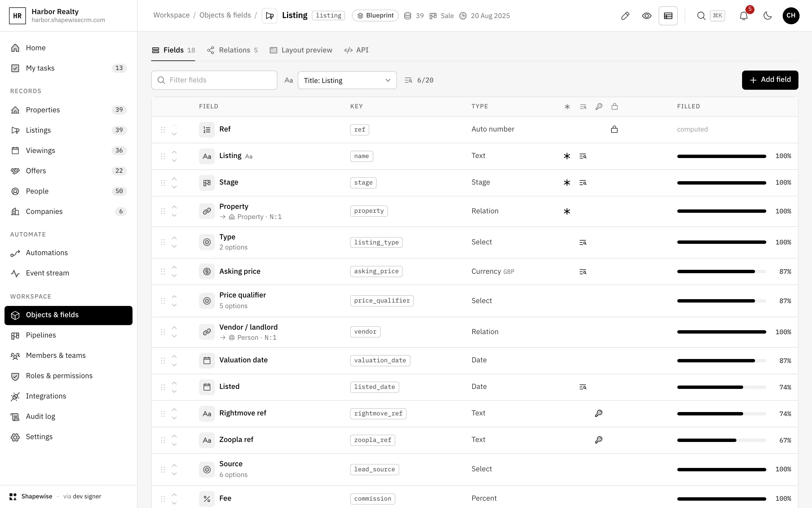Open Event stream in sidebar
Image resolution: width=812 pixels, height=508 pixels.
pos(69,273)
